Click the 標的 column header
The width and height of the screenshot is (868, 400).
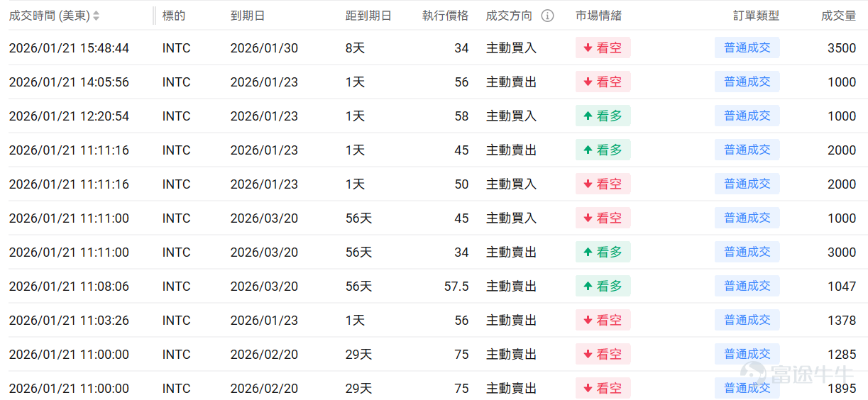(x=174, y=16)
